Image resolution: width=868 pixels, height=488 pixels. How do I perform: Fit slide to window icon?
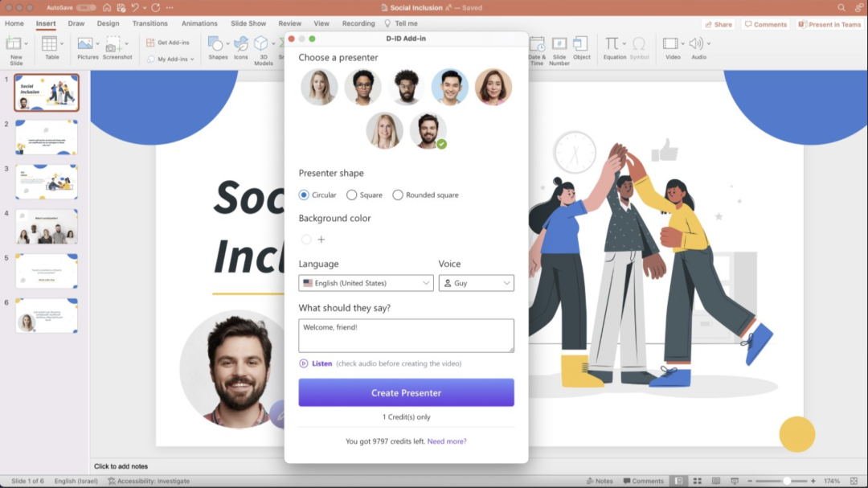click(854, 481)
